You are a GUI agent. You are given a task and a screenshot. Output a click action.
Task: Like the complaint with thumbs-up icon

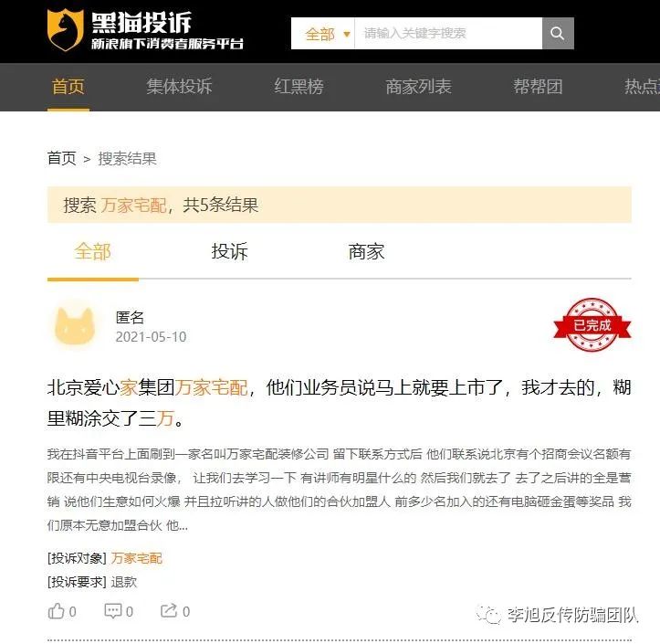tap(56, 611)
